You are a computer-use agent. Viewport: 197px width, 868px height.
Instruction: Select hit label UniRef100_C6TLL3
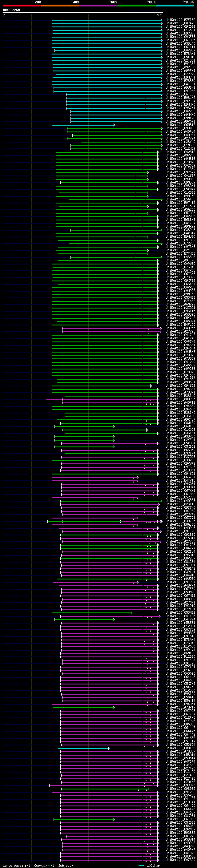[x=180, y=94]
